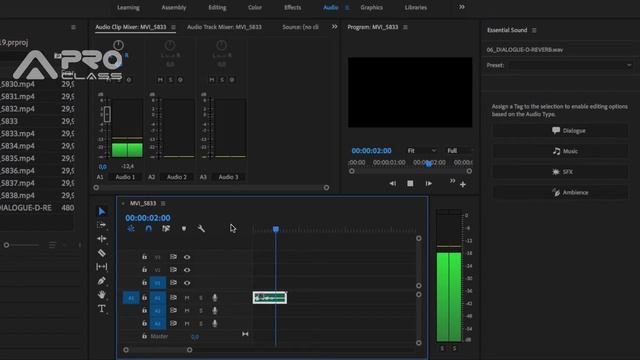This screenshot has width=640, height=360.
Task: Show more source panel tabs chevron
Action: 334,27
